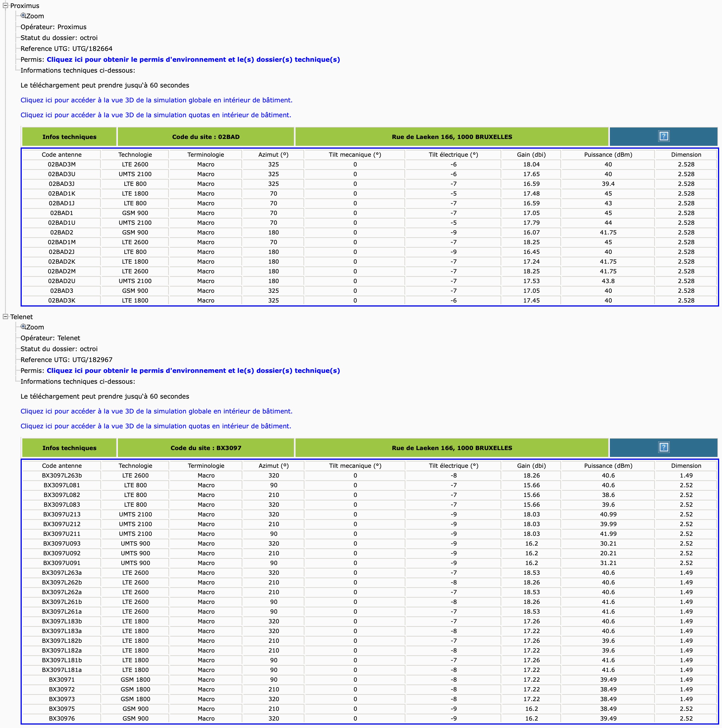Collapse the Proximus tree node
This screenshot has height=728, width=722.
pyautogui.click(x=5, y=6)
